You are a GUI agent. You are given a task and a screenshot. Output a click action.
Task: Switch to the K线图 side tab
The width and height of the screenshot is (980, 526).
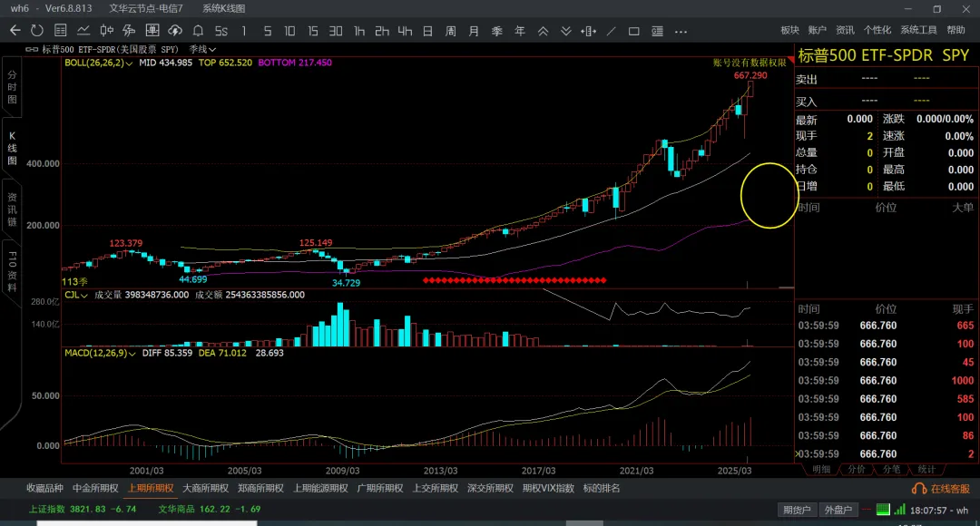12,148
